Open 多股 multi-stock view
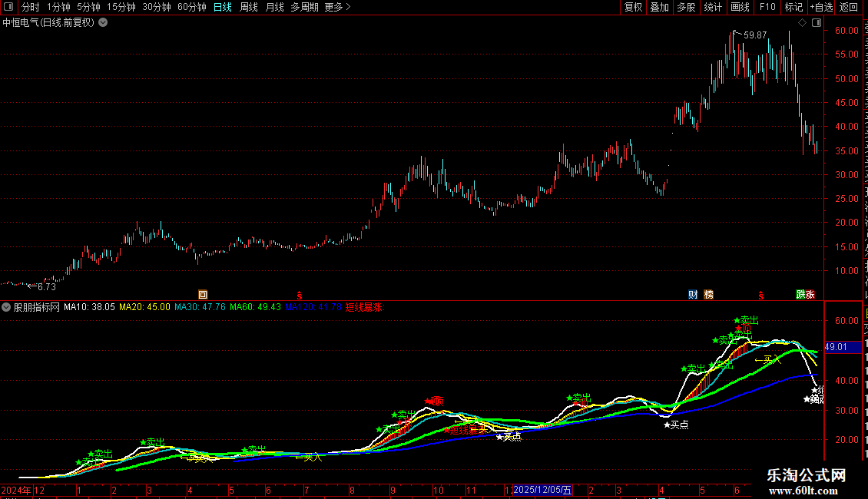Image resolution: width=868 pixels, height=499 pixels. [x=686, y=7]
